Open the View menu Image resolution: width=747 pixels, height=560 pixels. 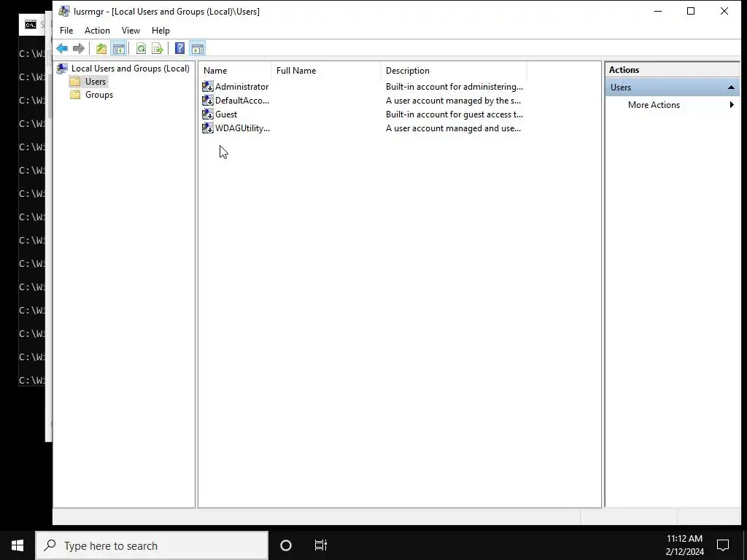[x=131, y=31]
